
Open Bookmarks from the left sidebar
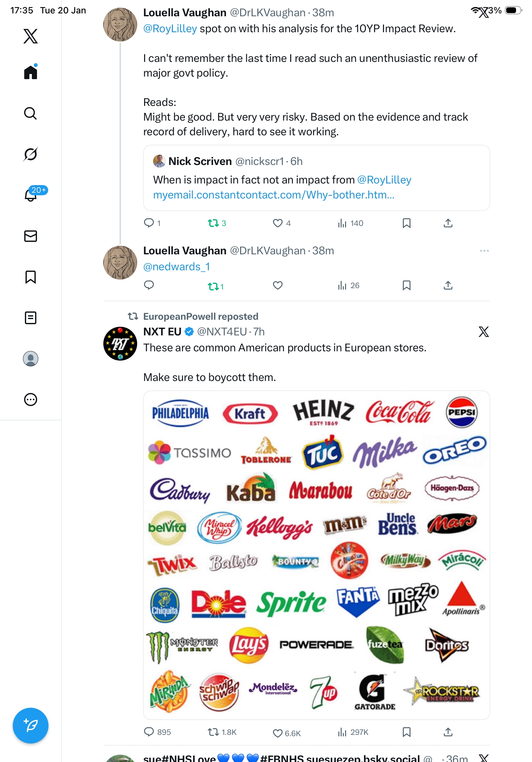pos(31,277)
